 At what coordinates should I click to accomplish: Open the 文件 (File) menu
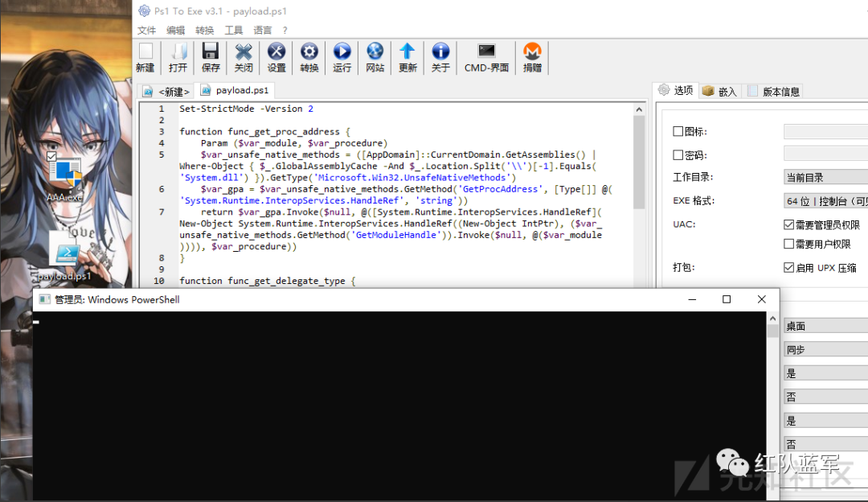(147, 31)
